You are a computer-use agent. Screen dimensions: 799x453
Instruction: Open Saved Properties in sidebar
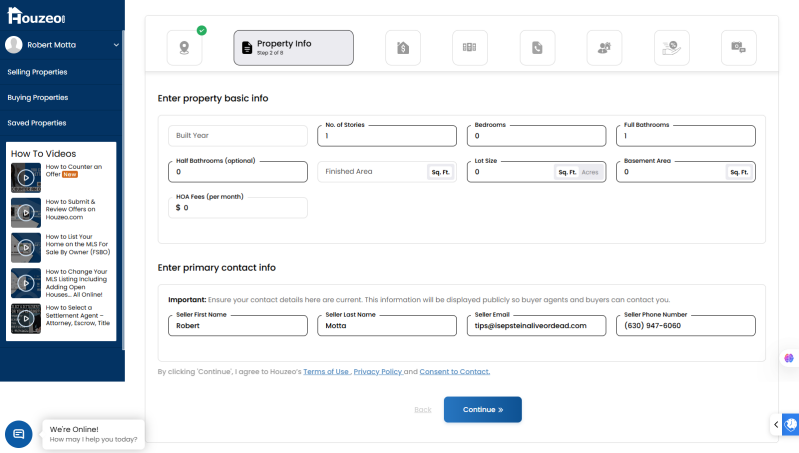click(x=37, y=123)
